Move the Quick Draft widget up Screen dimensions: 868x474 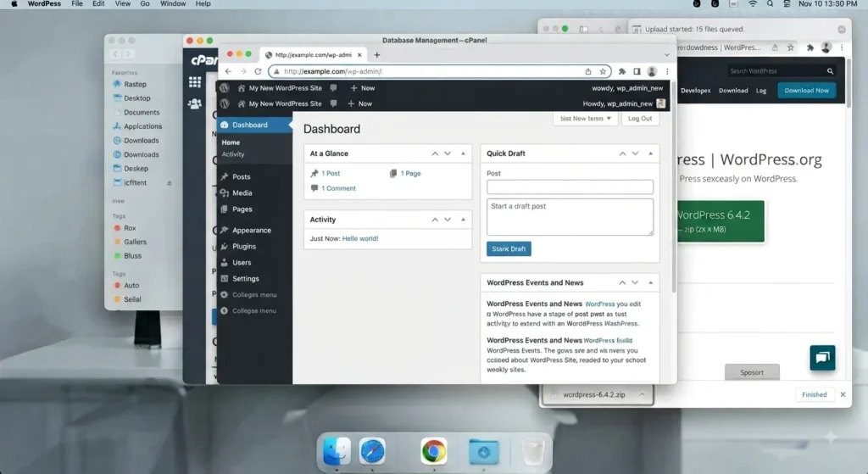point(623,153)
